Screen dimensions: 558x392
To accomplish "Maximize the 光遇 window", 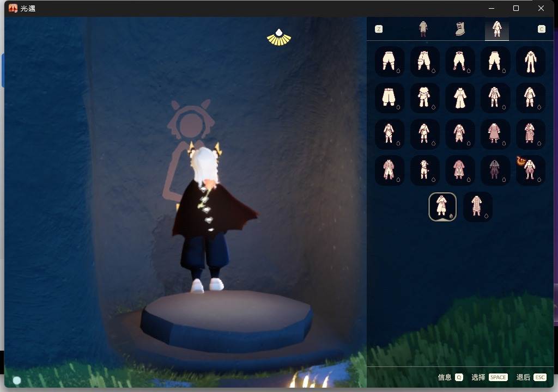I will [516, 8].
